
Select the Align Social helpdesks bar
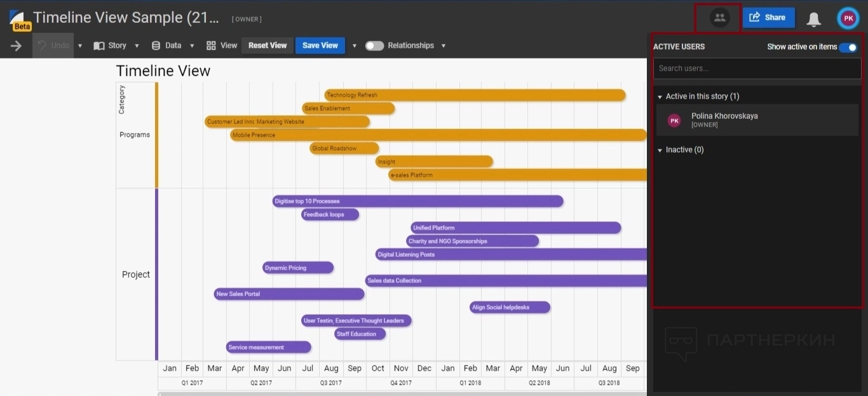510,308
